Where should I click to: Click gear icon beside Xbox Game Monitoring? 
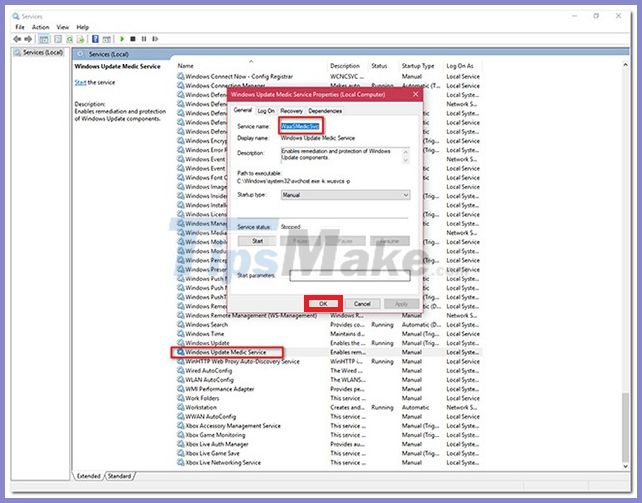(x=181, y=435)
